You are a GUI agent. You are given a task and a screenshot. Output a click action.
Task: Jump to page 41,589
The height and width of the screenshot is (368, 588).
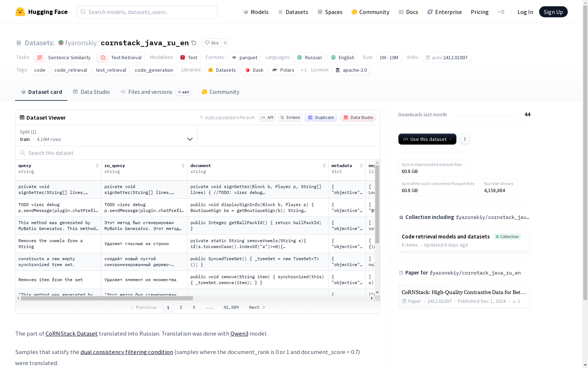[x=231, y=307]
